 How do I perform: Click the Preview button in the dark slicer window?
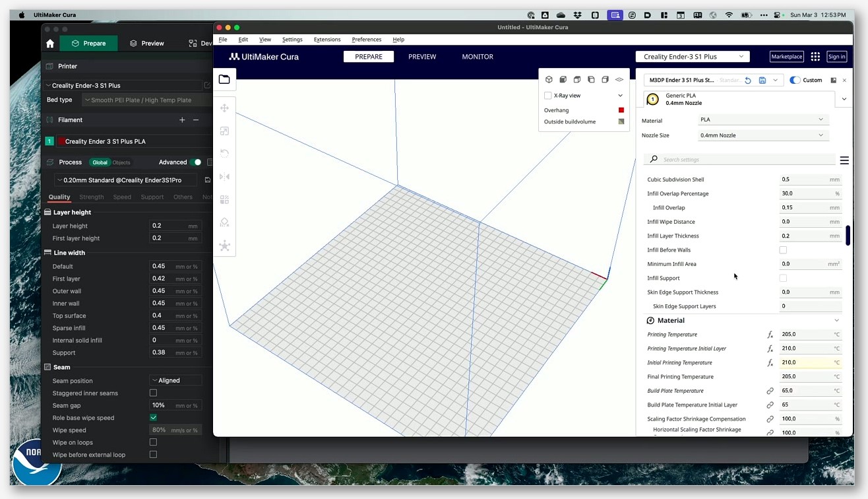click(146, 44)
